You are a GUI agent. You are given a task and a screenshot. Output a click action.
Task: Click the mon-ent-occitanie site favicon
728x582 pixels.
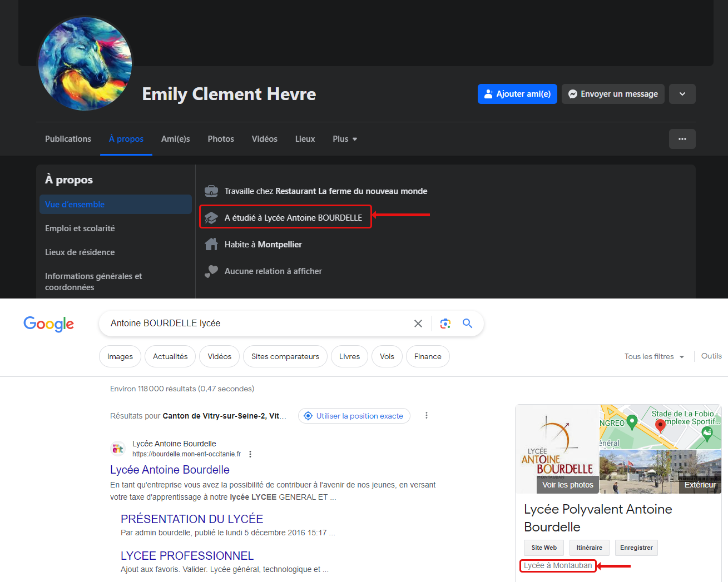pyautogui.click(x=118, y=449)
